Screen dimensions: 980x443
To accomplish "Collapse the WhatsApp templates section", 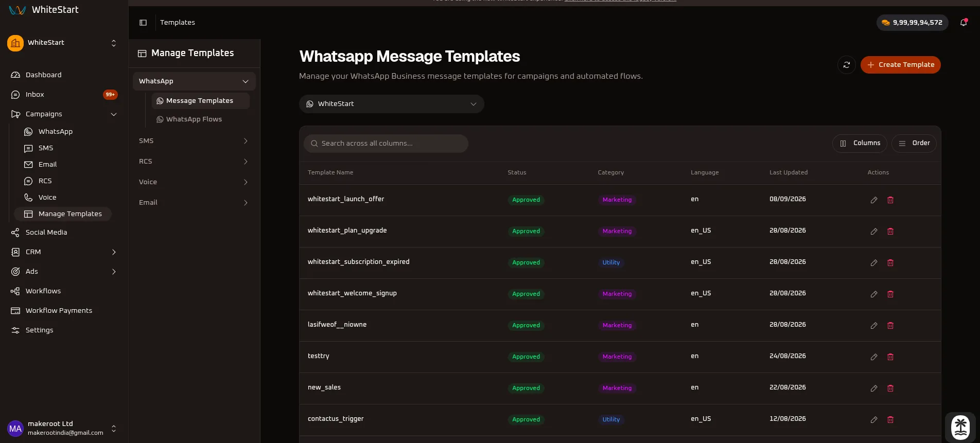I will pyautogui.click(x=194, y=81).
